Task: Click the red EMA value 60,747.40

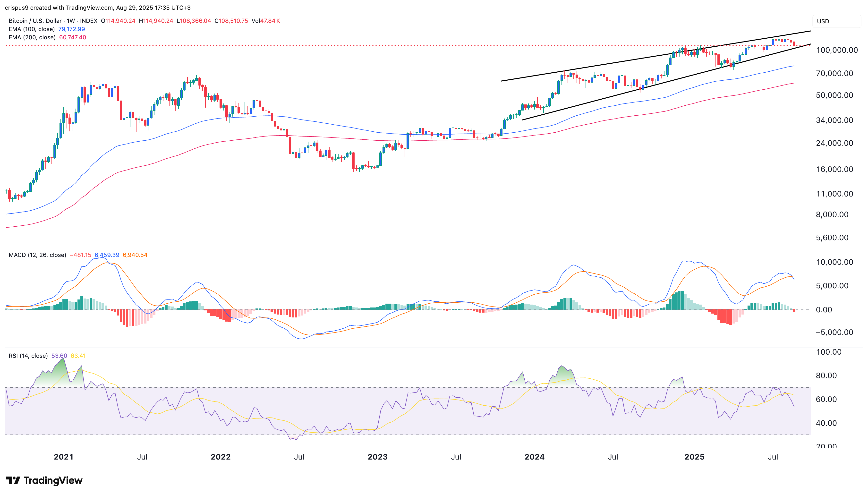Action: click(x=72, y=38)
